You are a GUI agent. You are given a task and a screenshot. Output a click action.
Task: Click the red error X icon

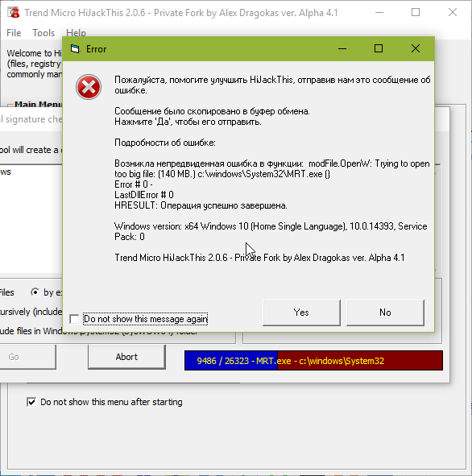pos(89,87)
